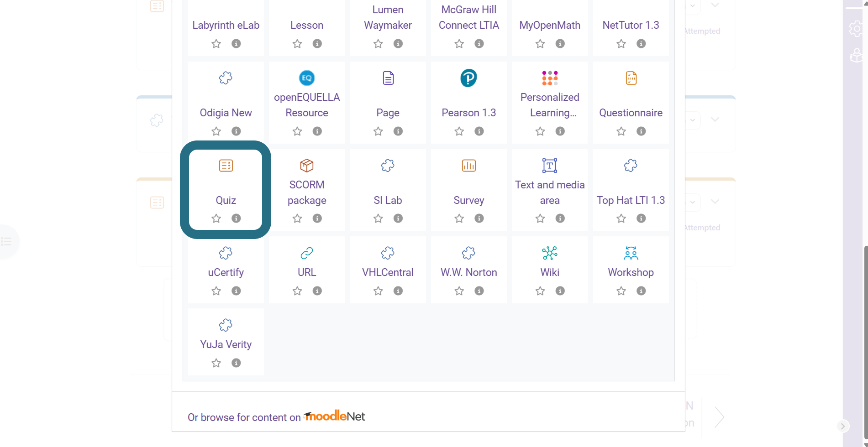Pick the Wiki activity icon
Screen dimensions: 868x447
click(550, 253)
